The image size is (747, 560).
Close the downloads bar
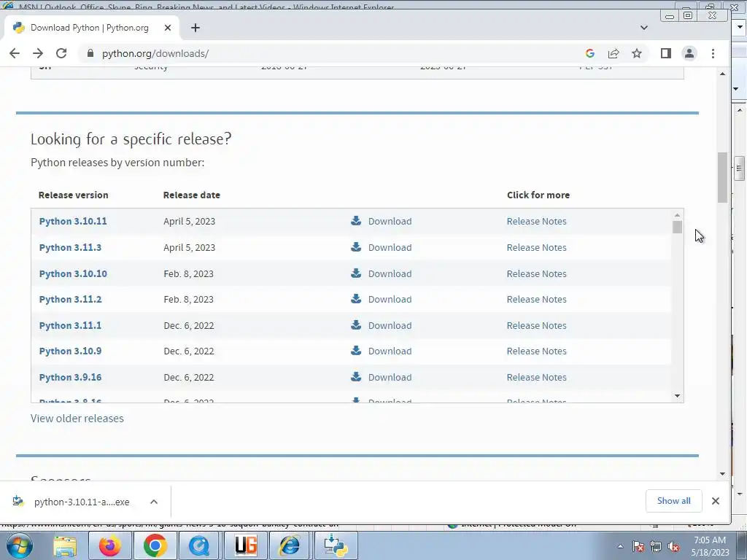(x=716, y=501)
